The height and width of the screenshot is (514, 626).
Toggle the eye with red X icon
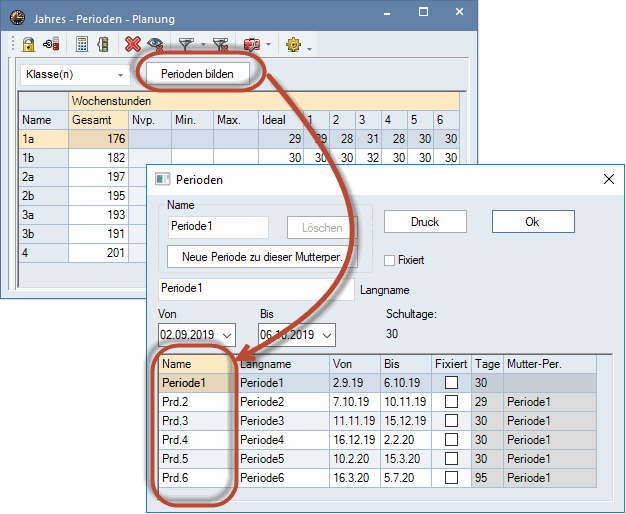(155, 44)
